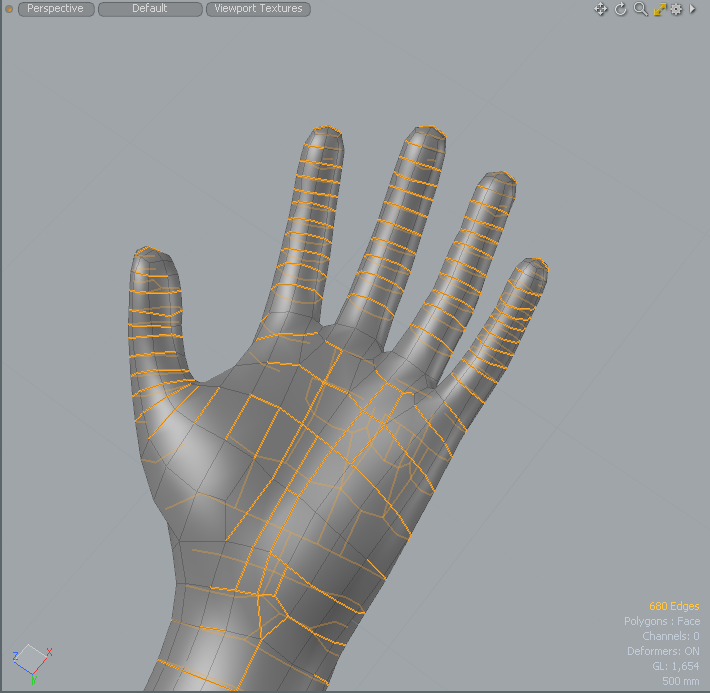Click the viewport pan (move) icon
The height and width of the screenshot is (693, 710).
601,9
